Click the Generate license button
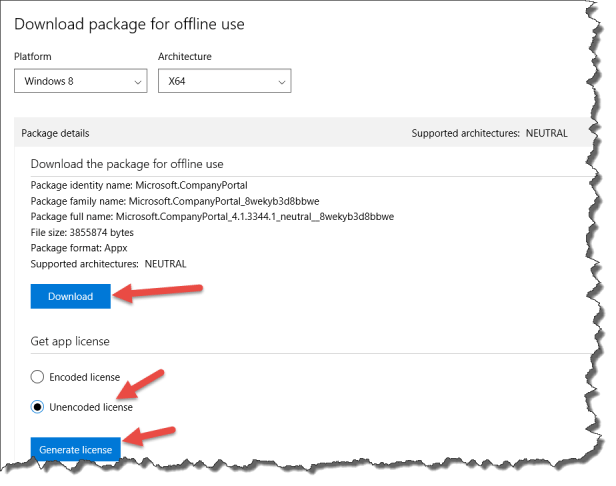The image size is (616, 486). (x=75, y=450)
